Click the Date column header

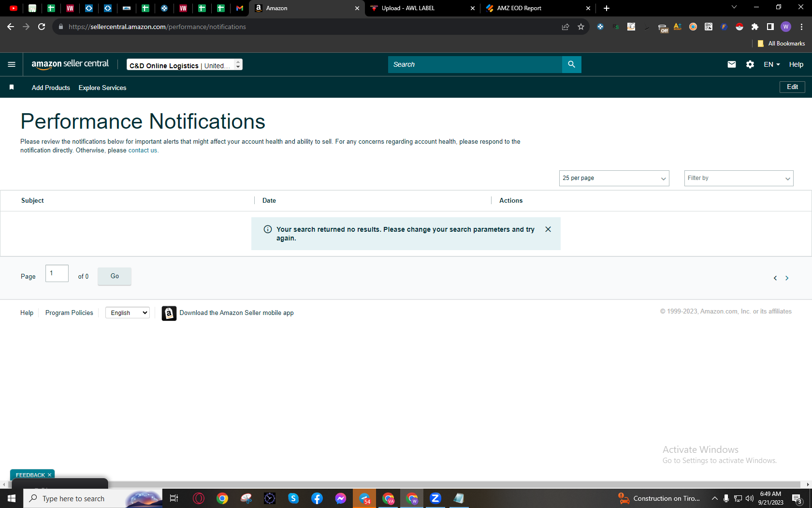[269, 200]
